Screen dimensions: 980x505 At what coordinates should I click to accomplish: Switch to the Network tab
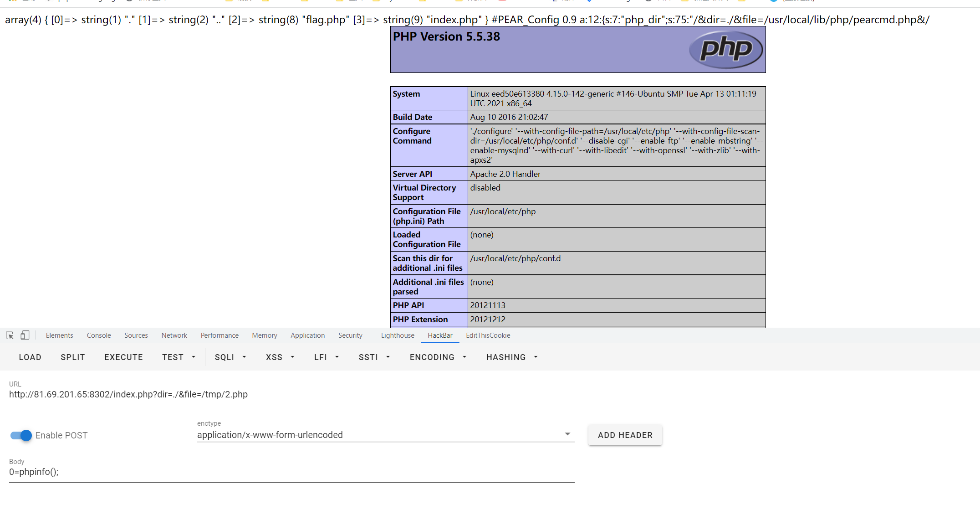tap(174, 335)
